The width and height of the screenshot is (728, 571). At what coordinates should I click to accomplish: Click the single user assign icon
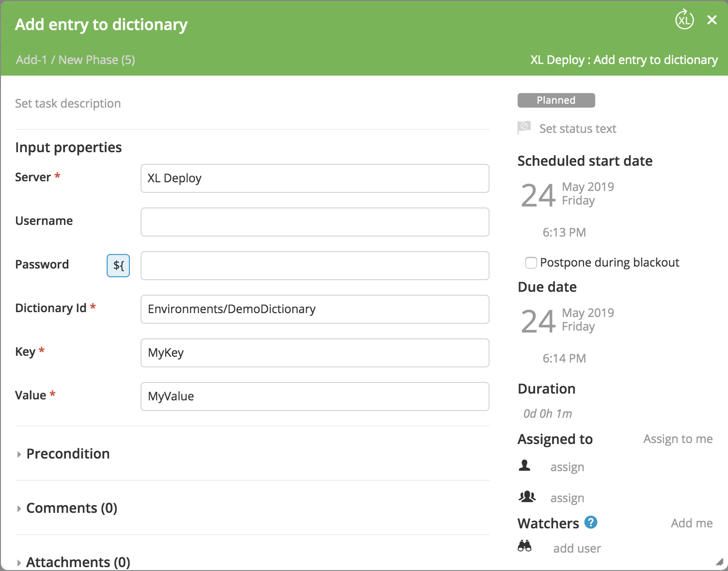pos(524,466)
